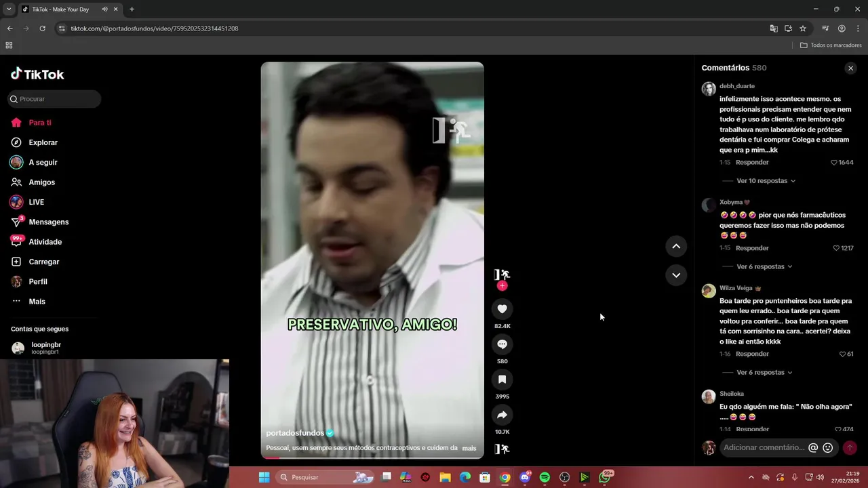The height and width of the screenshot is (488, 868).
Task: Expand Ver 6 respostas under Xobyma
Action: pos(764,266)
